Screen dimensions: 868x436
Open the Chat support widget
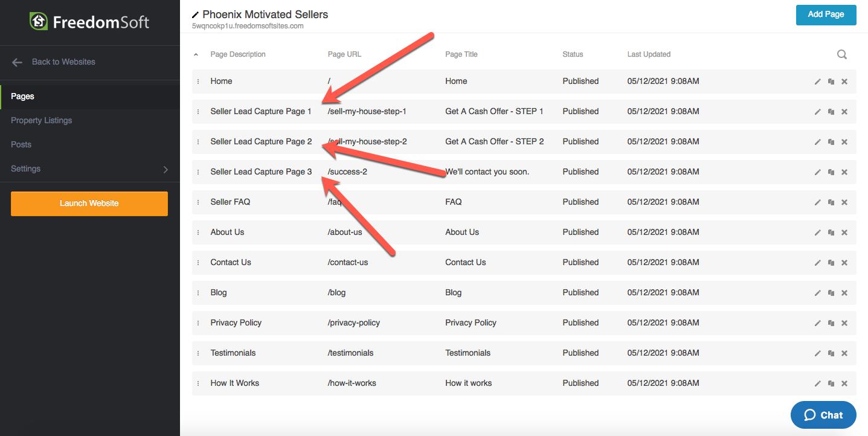(x=823, y=415)
